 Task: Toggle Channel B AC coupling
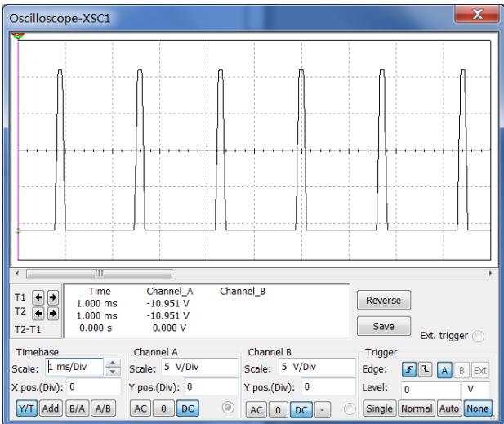pos(258,407)
